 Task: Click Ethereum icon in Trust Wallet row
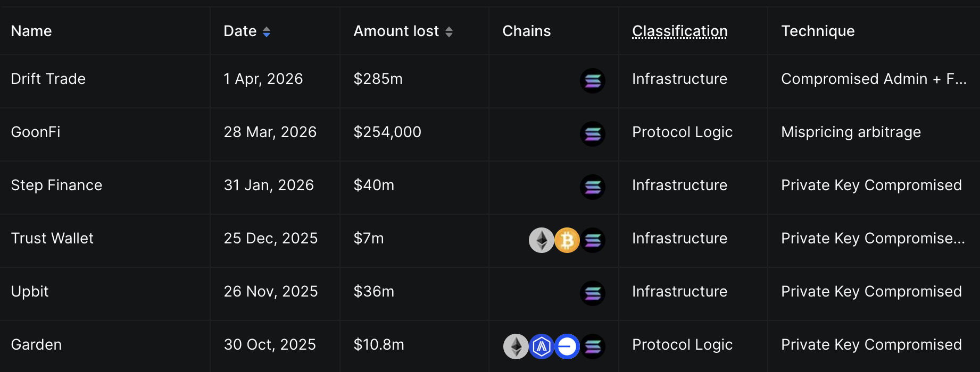(x=542, y=240)
